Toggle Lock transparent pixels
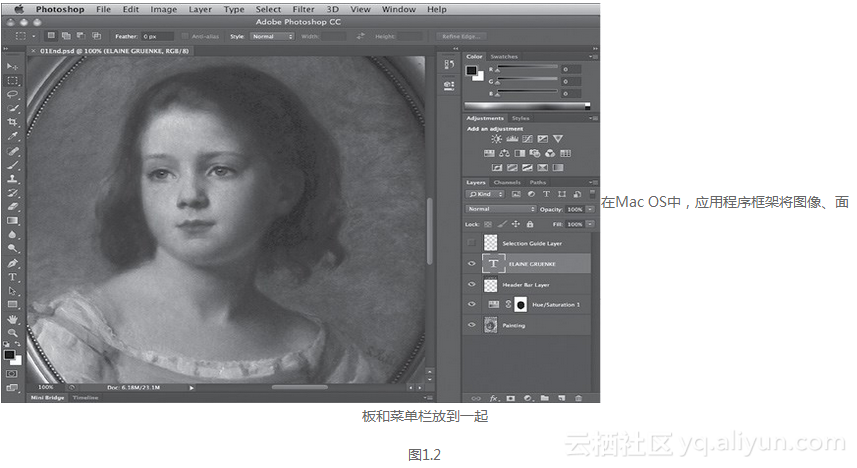 click(x=488, y=224)
